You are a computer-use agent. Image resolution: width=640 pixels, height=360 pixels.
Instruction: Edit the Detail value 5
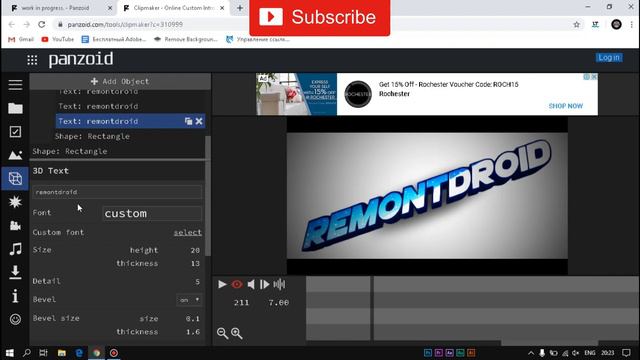(198, 282)
